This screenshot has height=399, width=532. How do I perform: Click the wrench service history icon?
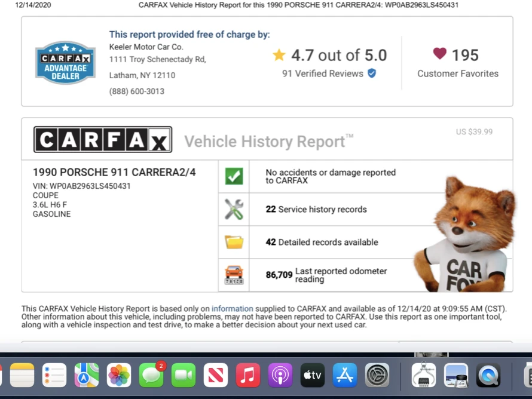click(234, 209)
